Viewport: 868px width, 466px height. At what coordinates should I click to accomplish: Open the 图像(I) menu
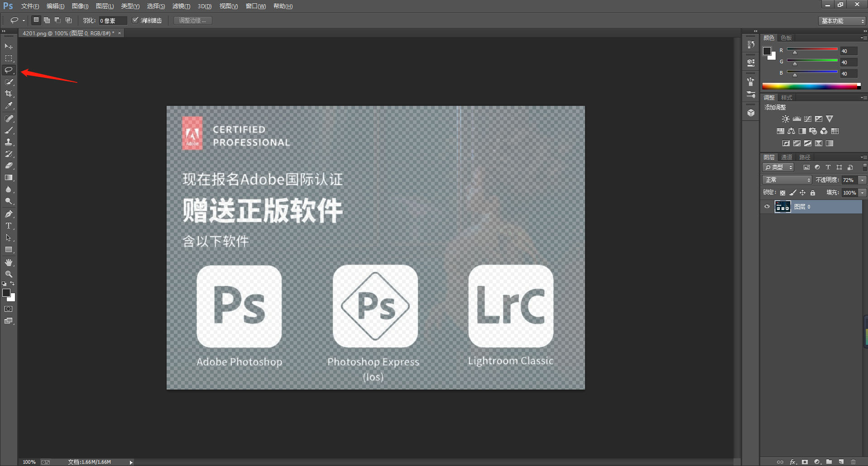point(80,6)
